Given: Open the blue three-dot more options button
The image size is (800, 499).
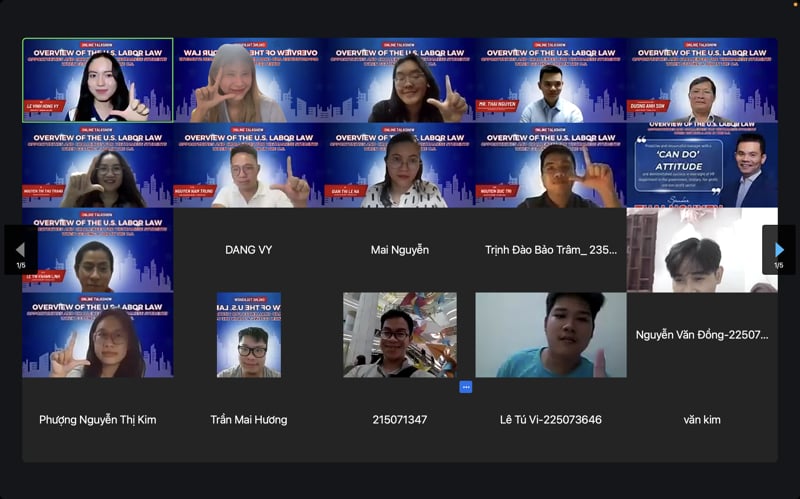Looking at the screenshot, I should tap(465, 387).
